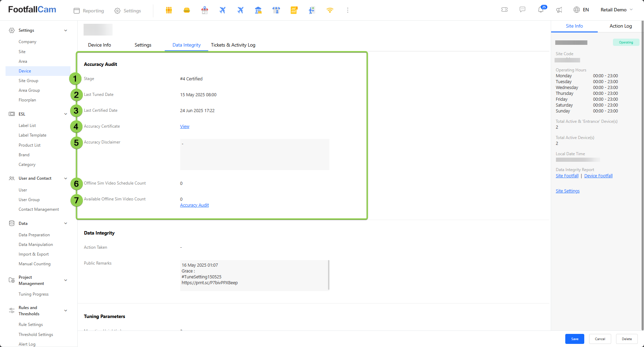Open the Accuracy Certificate View link
644x347 pixels.
(x=185, y=127)
